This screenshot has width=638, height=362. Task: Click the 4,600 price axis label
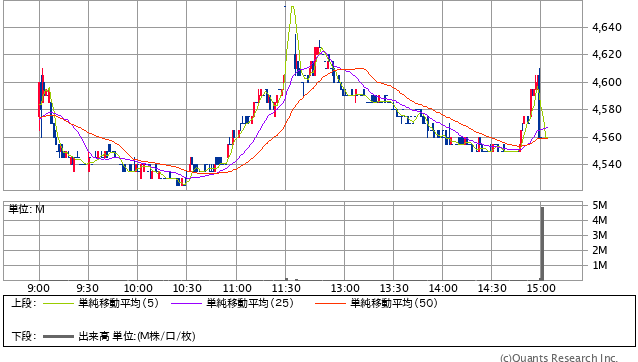pos(607,82)
